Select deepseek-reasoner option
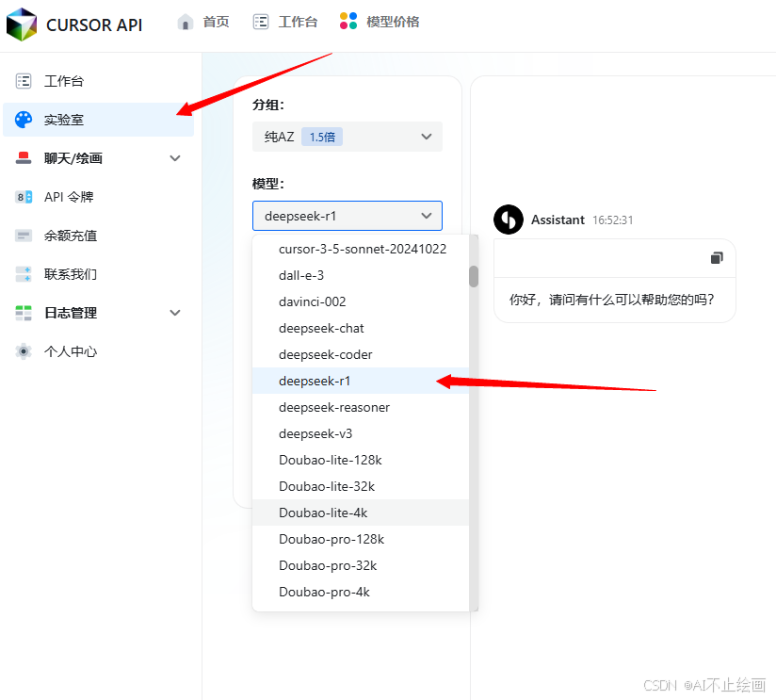This screenshot has height=700, width=776. [x=361, y=407]
